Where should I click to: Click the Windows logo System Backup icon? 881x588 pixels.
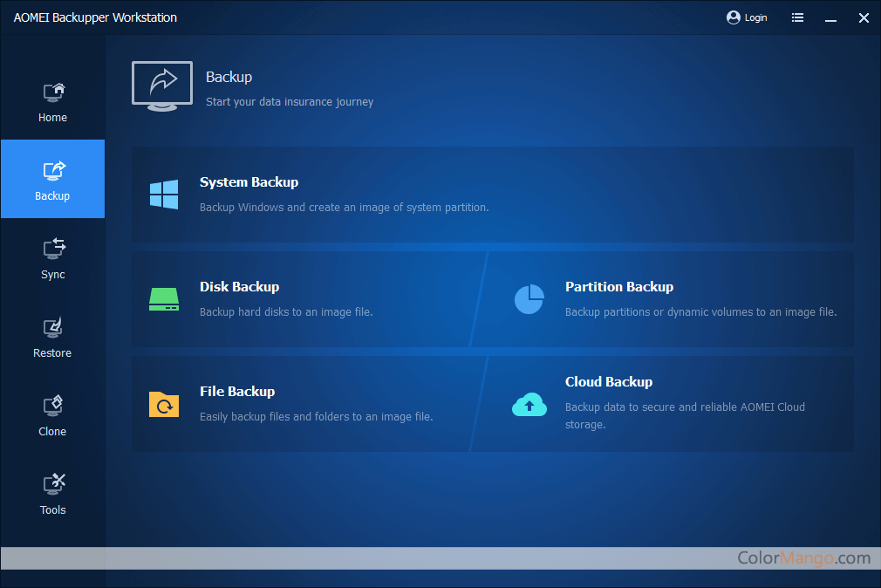tap(164, 195)
